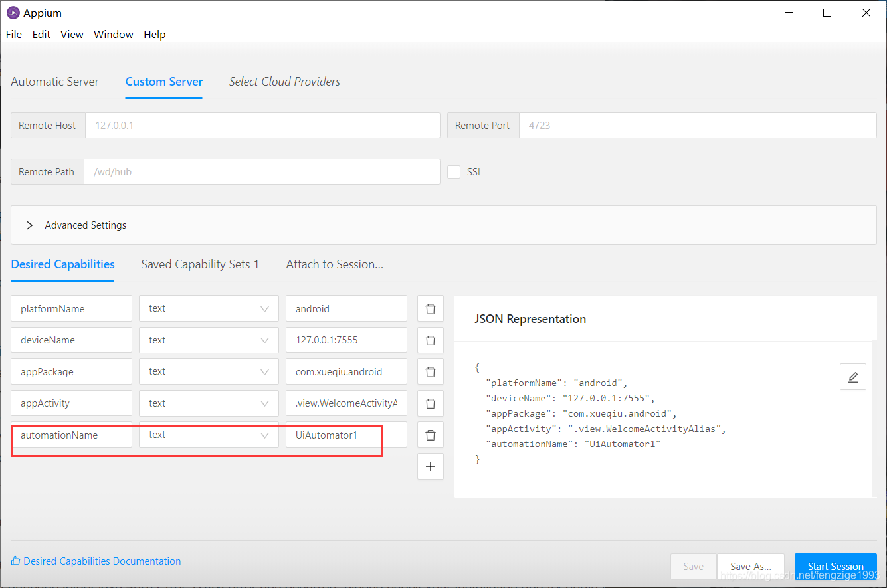This screenshot has height=588, width=887.
Task: Focus the Remote Path input field
Action: [x=262, y=171]
